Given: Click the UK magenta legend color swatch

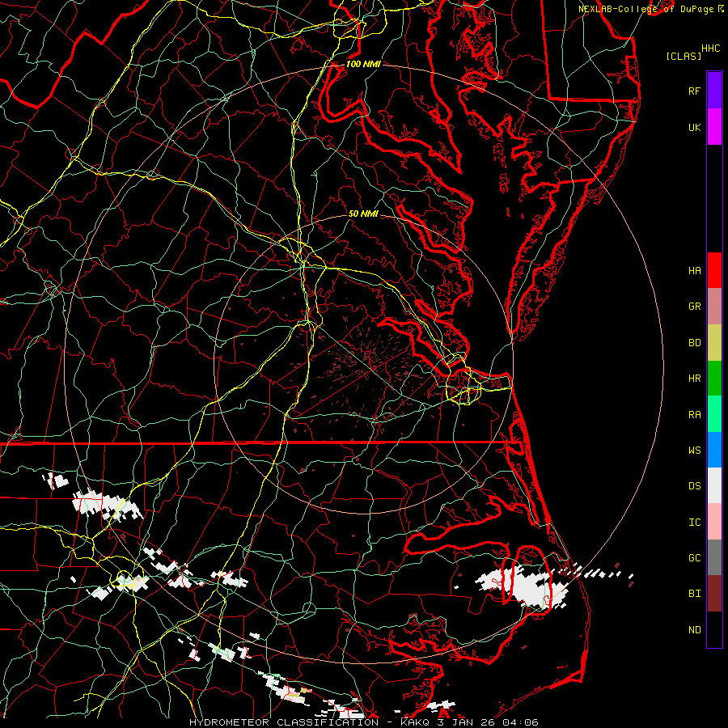Looking at the screenshot, I should pyautogui.click(x=714, y=127).
